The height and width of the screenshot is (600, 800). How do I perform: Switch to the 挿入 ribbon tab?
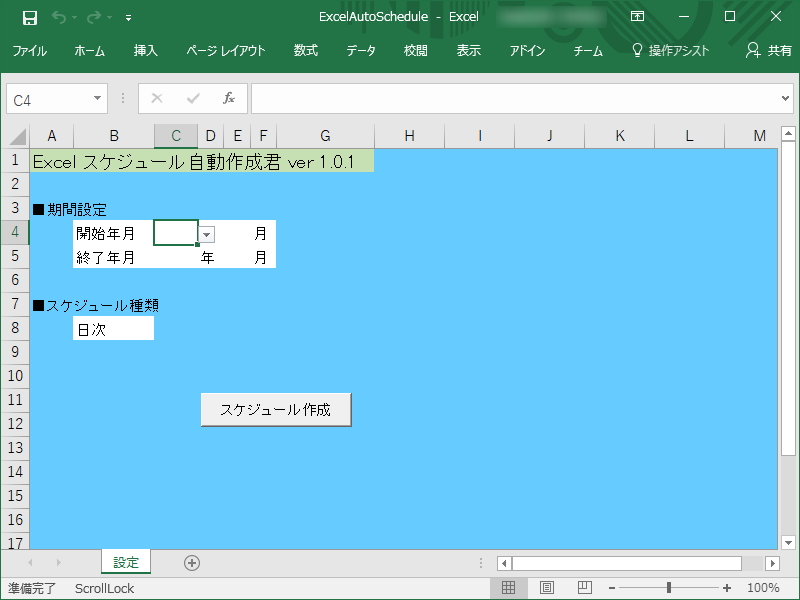tap(146, 51)
